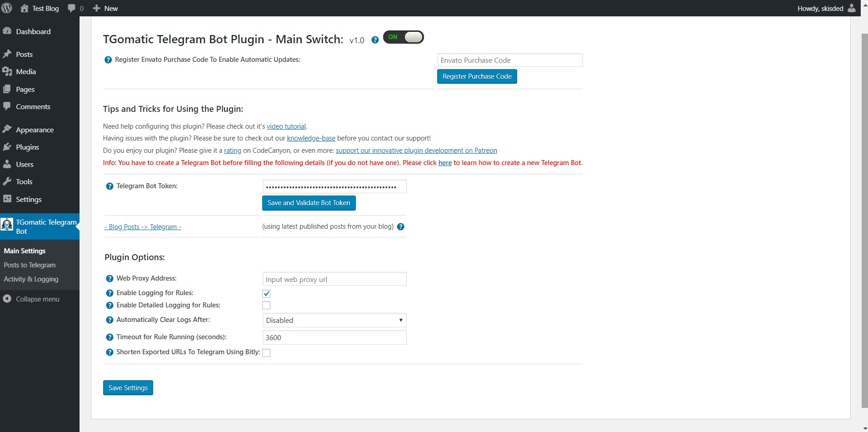The image size is (868, 432).
Task: Open the Media menu label
Action: 26,71
